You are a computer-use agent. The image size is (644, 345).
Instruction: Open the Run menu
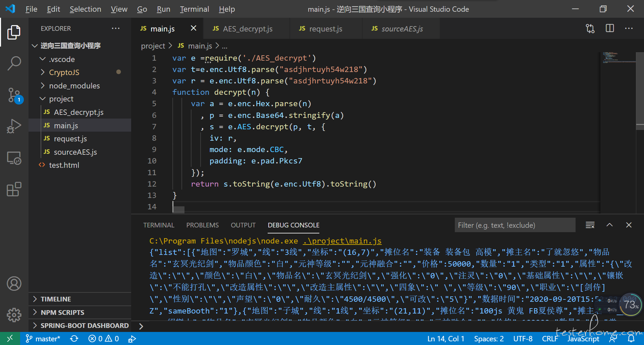(x=163, y=9)
